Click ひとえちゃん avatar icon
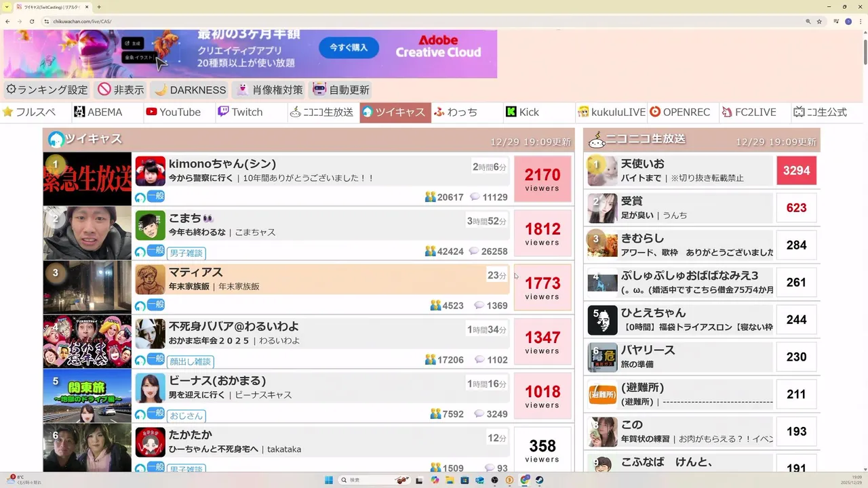Viewport: 868px width, 488px height. click(602, 320)
